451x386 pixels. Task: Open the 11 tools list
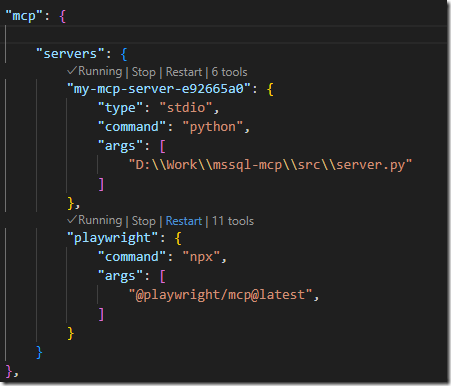click(233, 221)
